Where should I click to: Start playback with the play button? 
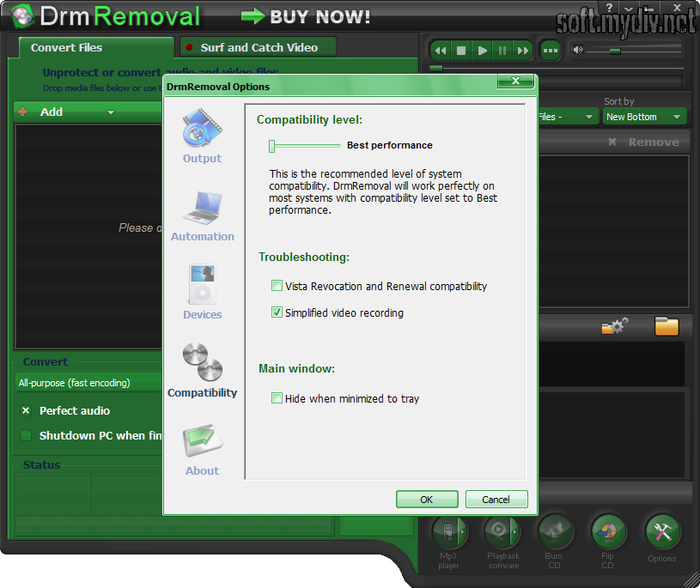[482, 51]
